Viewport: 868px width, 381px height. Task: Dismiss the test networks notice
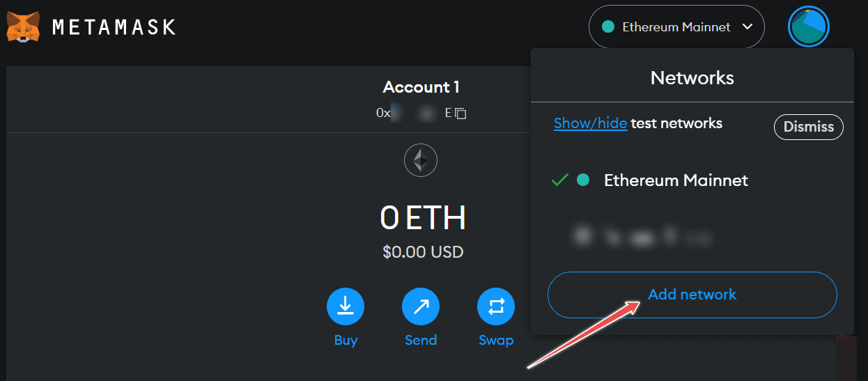(808, 127)
